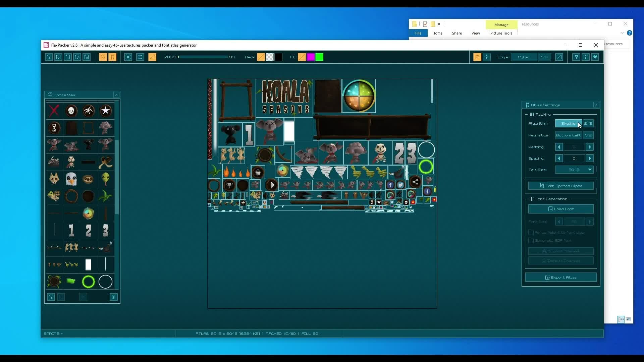
Task: Open the Tex. Size dropdown
Action: point(574,170)
